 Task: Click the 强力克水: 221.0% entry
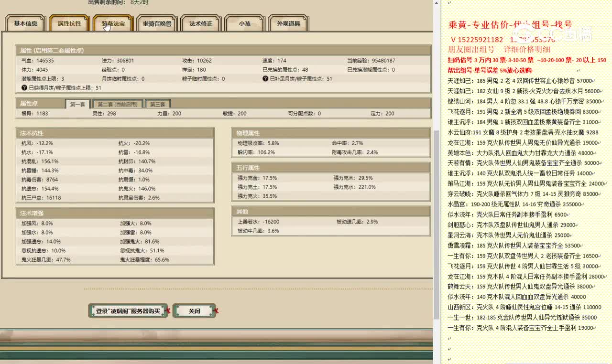coord(354,187)
